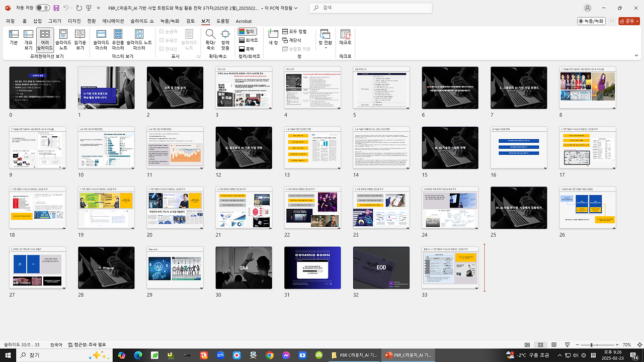Open the 유인물 마스터 view
This screenshot has width=644, height=362.
pyautogui.click(x=118, y=39)
